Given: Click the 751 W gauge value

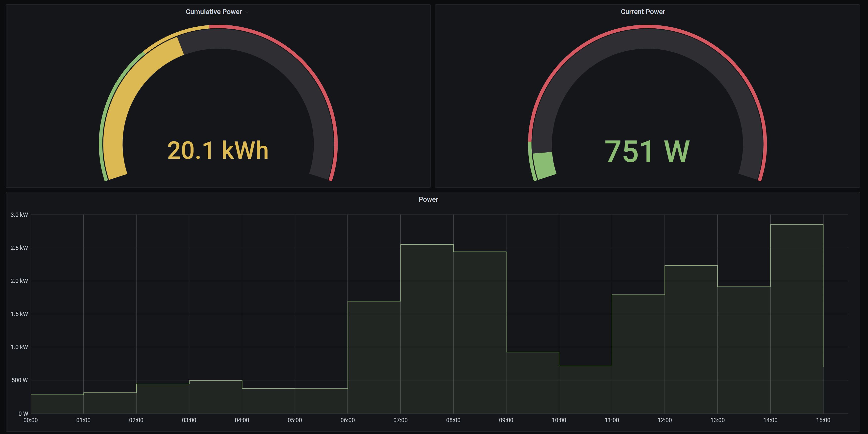Looking at the screenshot, I should pos(647,151).
